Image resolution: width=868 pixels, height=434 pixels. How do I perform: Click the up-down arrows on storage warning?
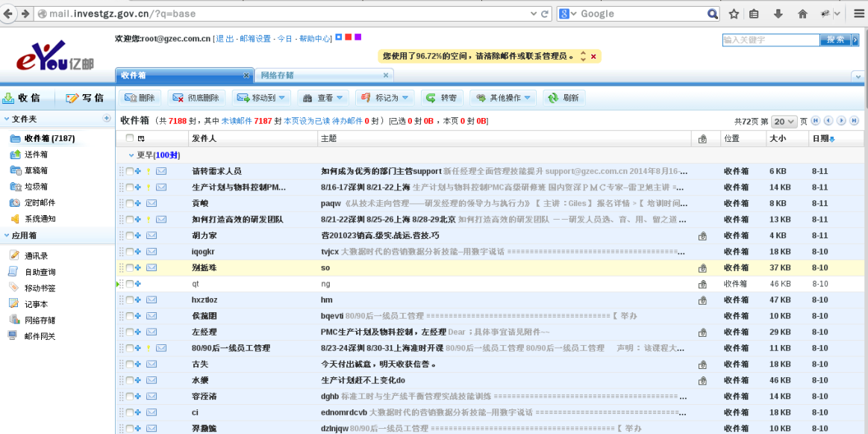(583, 57)
